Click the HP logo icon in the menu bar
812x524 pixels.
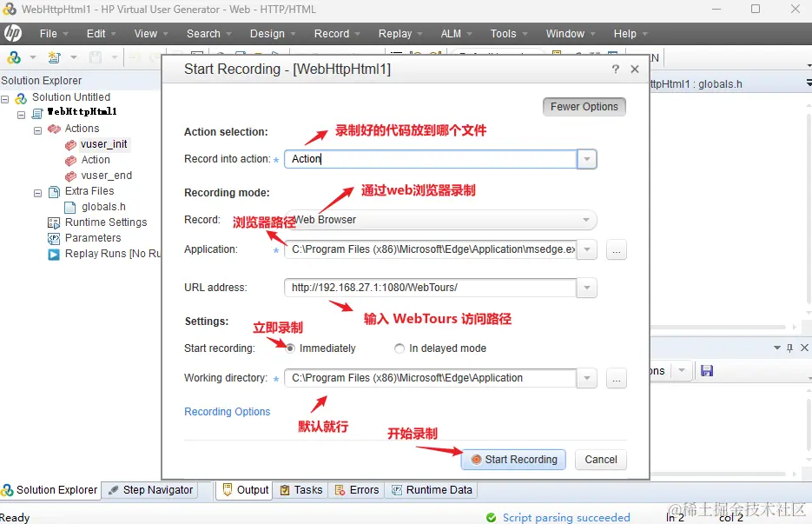point(14,34)
